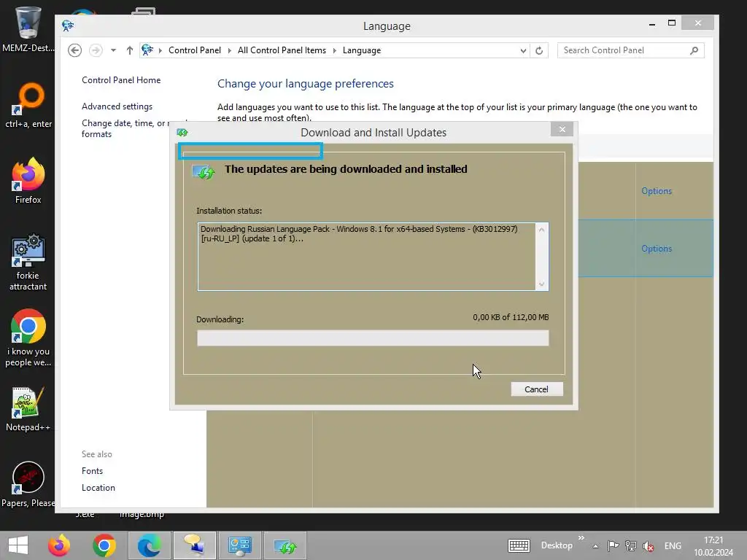Image resolution: width=747 pixels, height=560 pixels.
Task: Click the first language's Options link
Action: pos(657,191)
